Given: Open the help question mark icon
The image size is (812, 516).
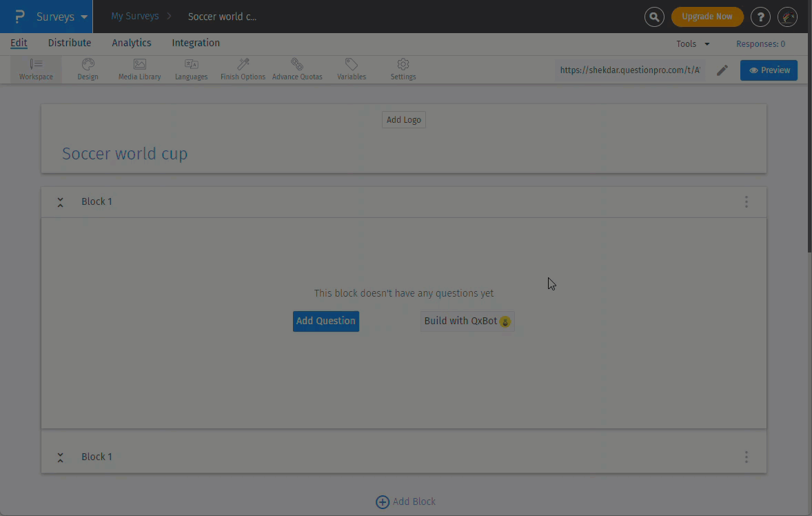Looking at the screenshot, I should click(760, 17).
